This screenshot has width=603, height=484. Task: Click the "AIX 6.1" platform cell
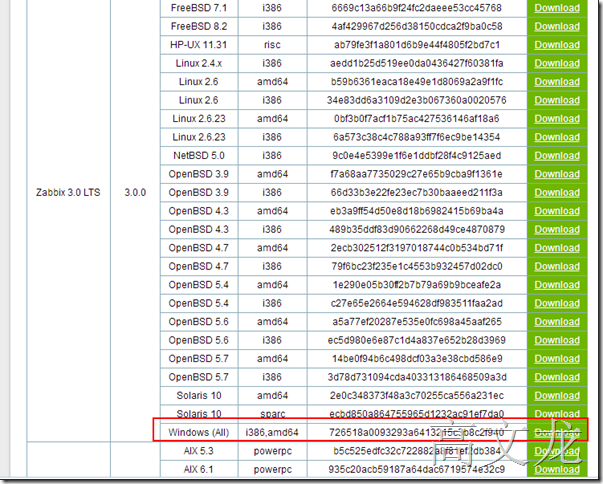pos(199,469)
